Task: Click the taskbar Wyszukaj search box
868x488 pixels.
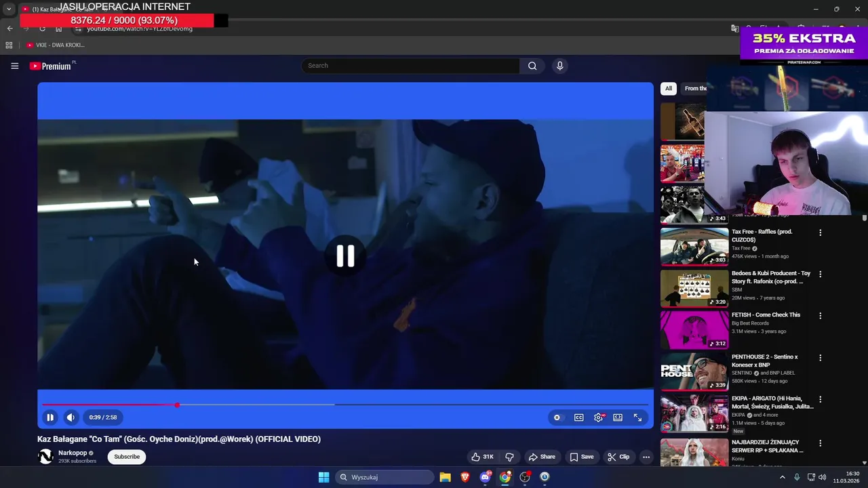Action: tap(384, 477)
